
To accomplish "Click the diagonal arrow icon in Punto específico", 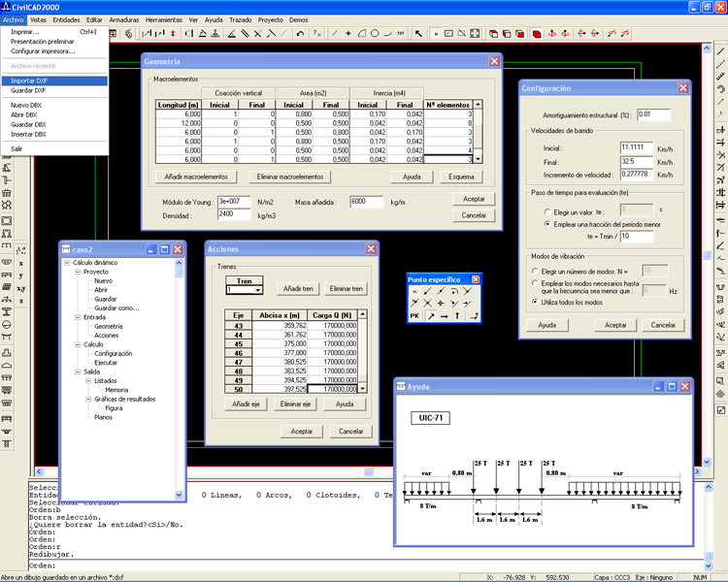I will click(431, 316).
